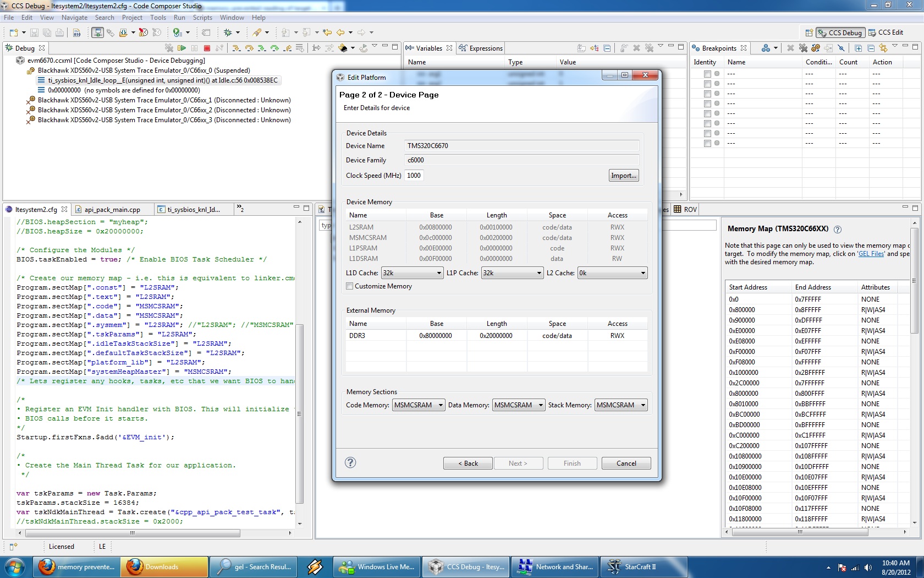Viewport: 924px width, 578px height.
Task: Click the Collapse All icon in Variables view
Action: (607, 48)
